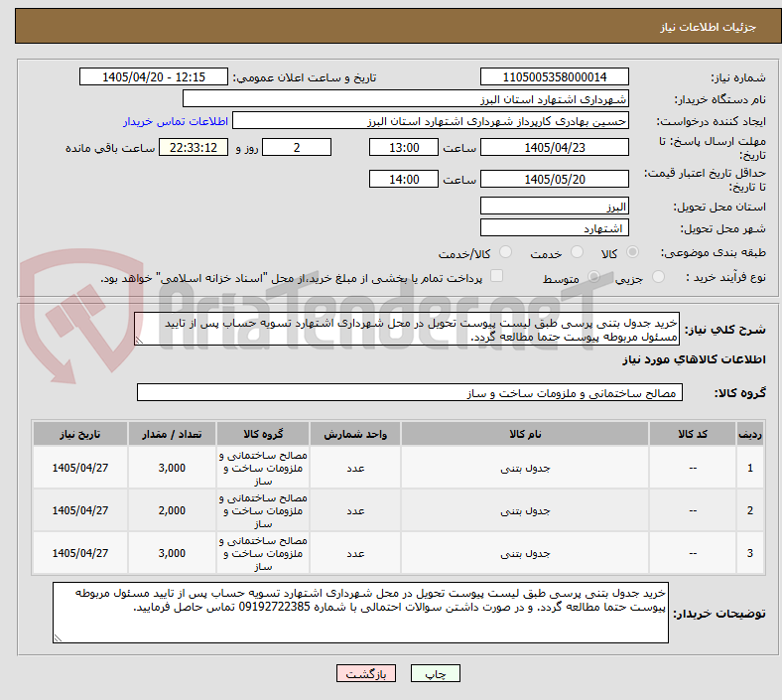Click the شرح کلی نیاز description textarea
The height and width of the screenshot is (700, 782).
[x=407, y=330]
